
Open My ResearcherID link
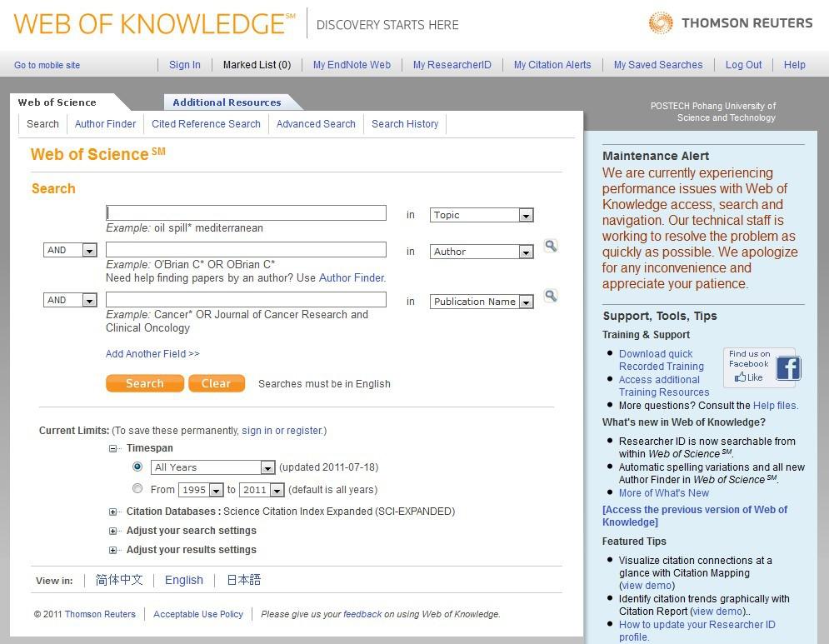pos(452,64)
